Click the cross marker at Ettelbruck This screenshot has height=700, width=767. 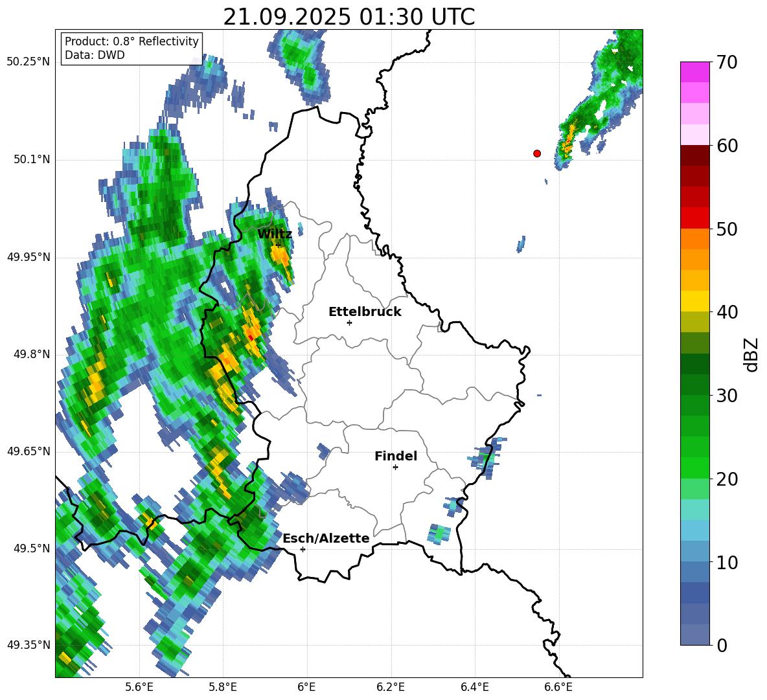pyautogui.click(x=349, y=322)
